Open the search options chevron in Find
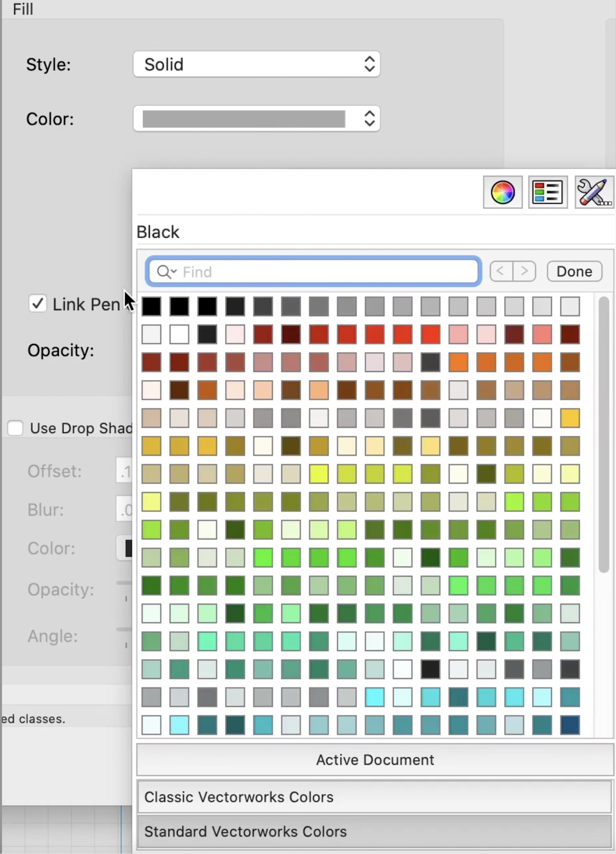The height and width of the screenshot is (854, 616). [174, 272]
